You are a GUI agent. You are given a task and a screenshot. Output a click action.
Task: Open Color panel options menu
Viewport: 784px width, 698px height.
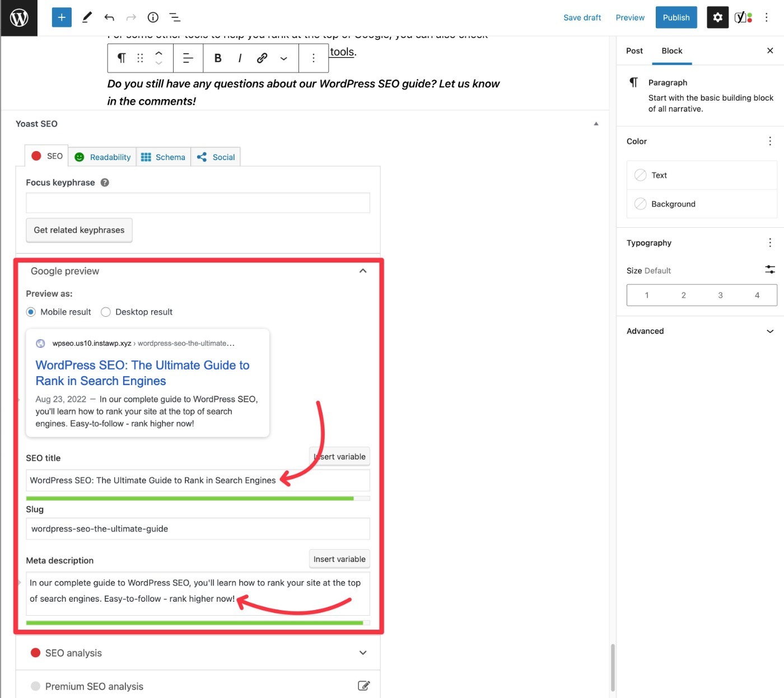pyautogui.click(x=770, y=141)
